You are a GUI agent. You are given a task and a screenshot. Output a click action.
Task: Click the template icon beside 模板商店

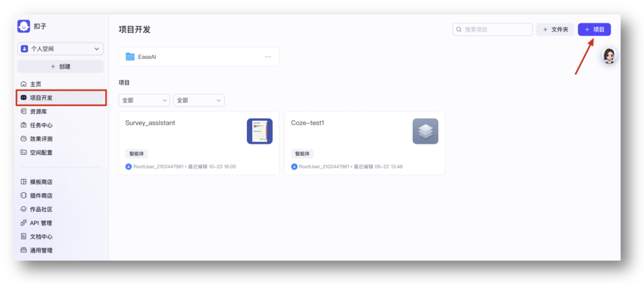(23, 182)
